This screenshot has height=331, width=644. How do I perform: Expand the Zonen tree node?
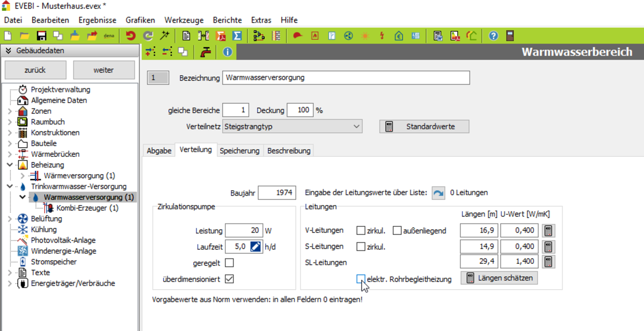tap(9, 111)
